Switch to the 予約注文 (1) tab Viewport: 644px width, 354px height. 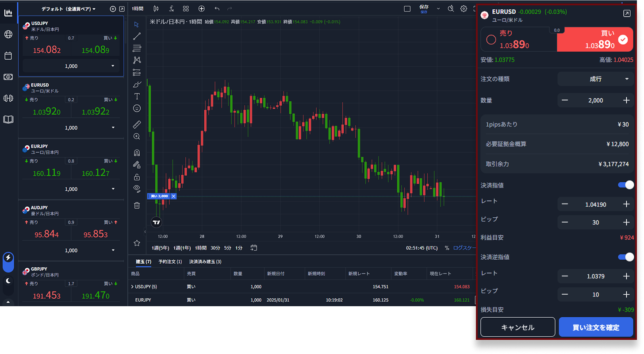[170, 262]
